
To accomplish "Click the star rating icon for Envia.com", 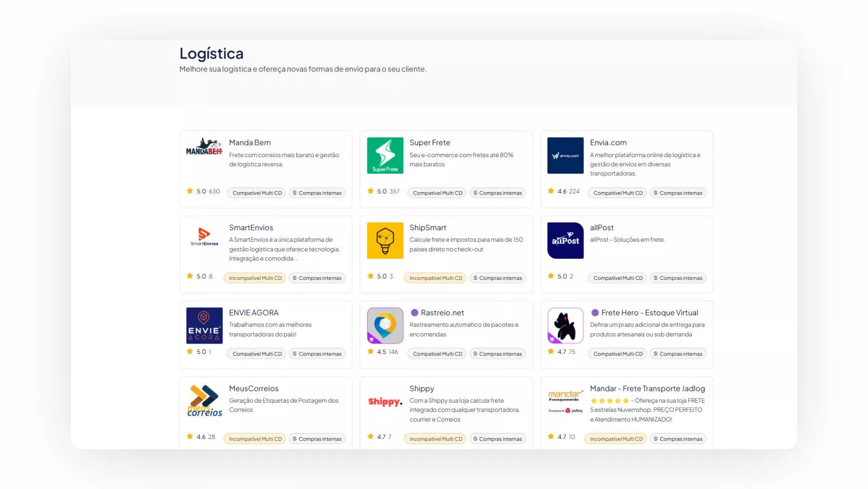I will [551, 191].
